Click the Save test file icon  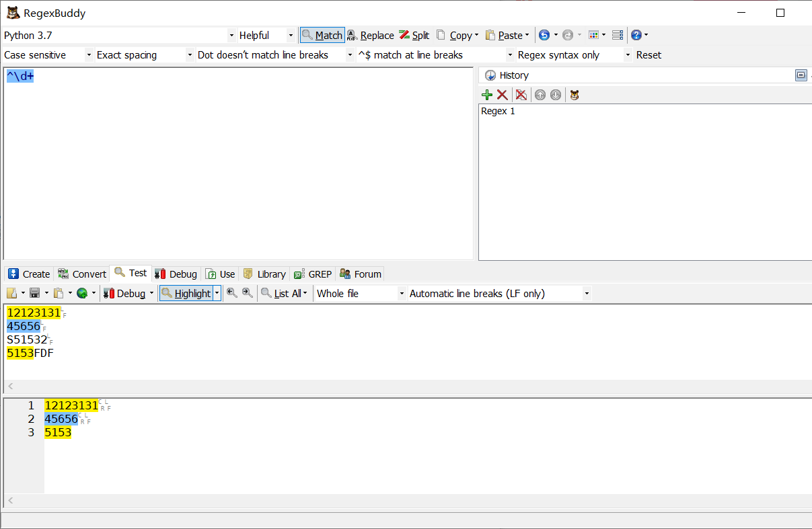pos(34,293)
